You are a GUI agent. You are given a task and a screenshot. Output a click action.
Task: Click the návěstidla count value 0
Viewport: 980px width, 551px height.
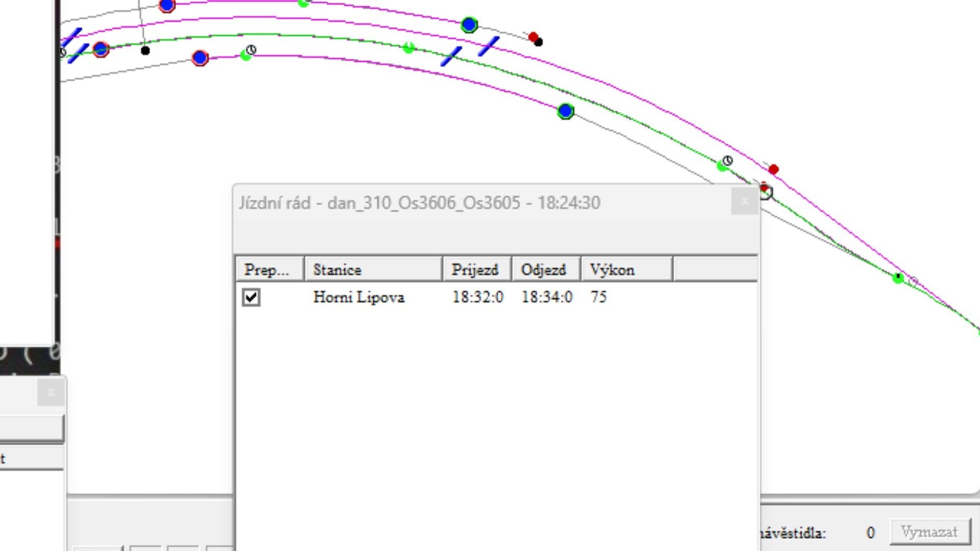click(870, 533)
